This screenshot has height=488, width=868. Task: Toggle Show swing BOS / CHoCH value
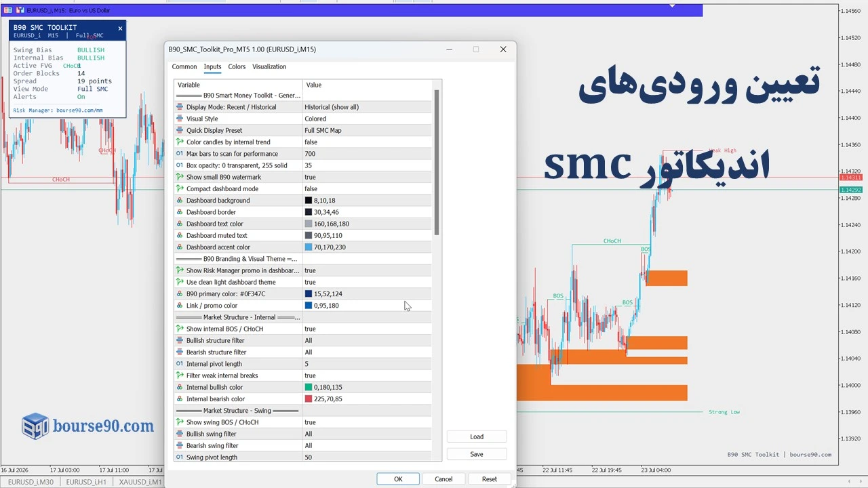point(367,422)
